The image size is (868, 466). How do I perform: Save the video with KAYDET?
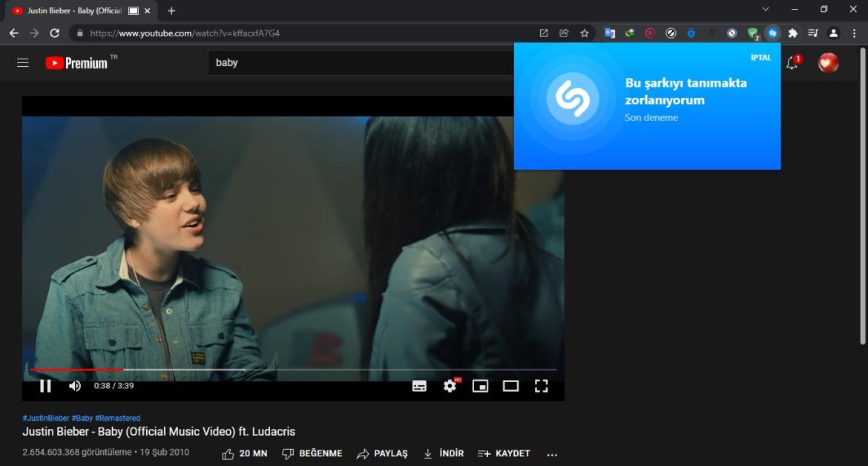pyautogui.click(x=504, y=453)
